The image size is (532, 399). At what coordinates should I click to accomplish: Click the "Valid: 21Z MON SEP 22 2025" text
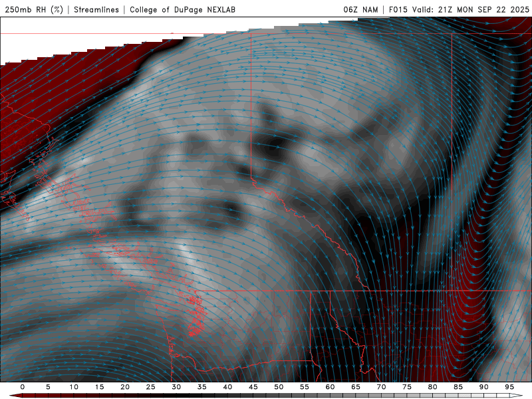471,10
